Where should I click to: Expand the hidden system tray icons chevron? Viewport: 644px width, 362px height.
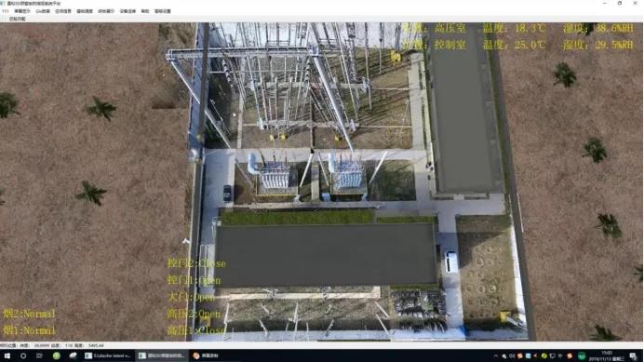tap(496, 356)
